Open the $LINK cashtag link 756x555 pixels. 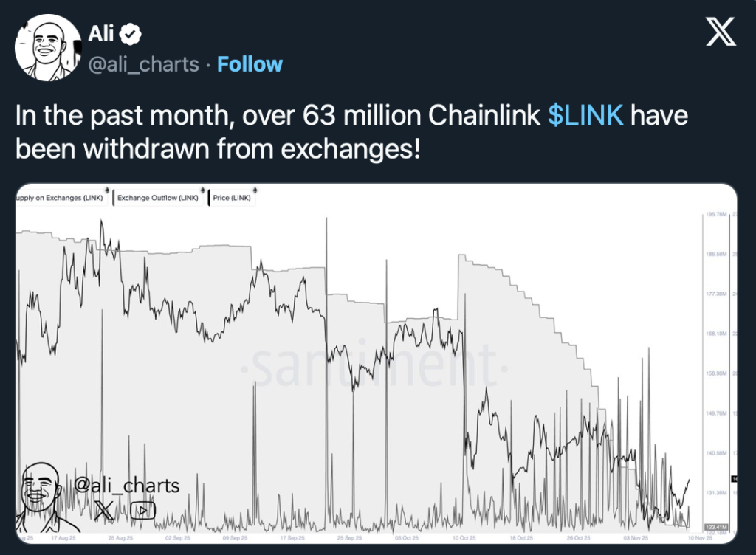[585, 116]
